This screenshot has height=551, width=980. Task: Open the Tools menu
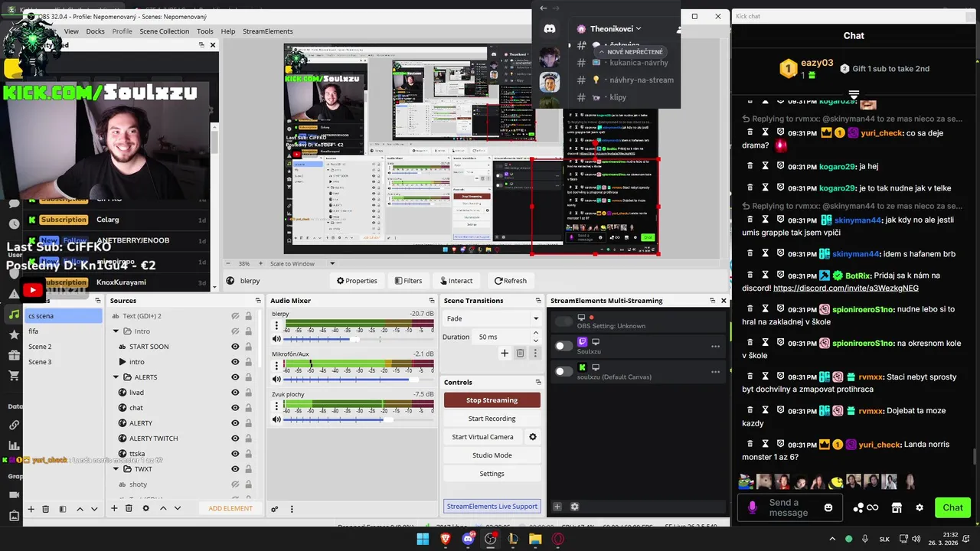coord(205,31)
